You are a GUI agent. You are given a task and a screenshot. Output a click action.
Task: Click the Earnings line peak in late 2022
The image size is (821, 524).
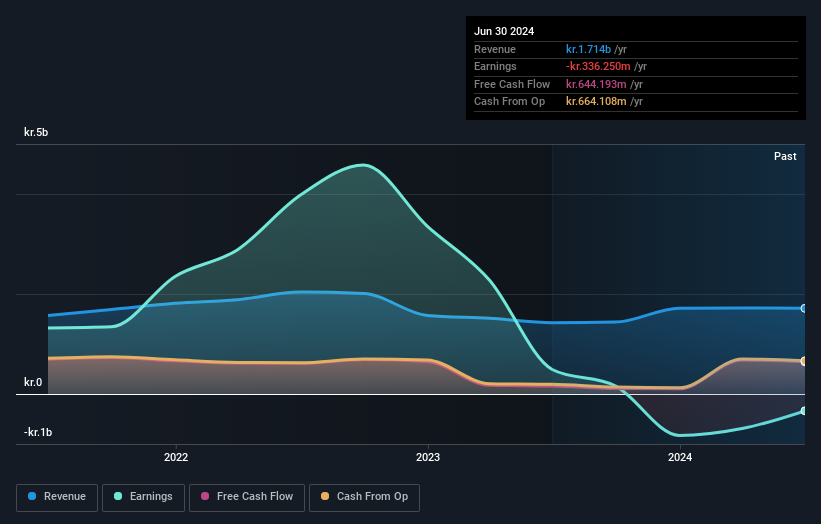pyautogui.click(x=364, y=165)
